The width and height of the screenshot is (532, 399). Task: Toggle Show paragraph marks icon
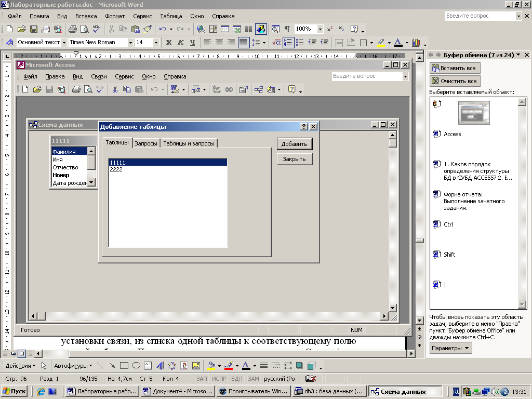(287, 29)
